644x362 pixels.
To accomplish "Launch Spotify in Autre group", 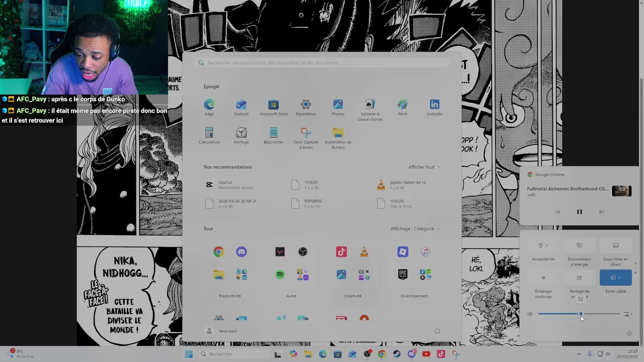I will pos(280,275).
